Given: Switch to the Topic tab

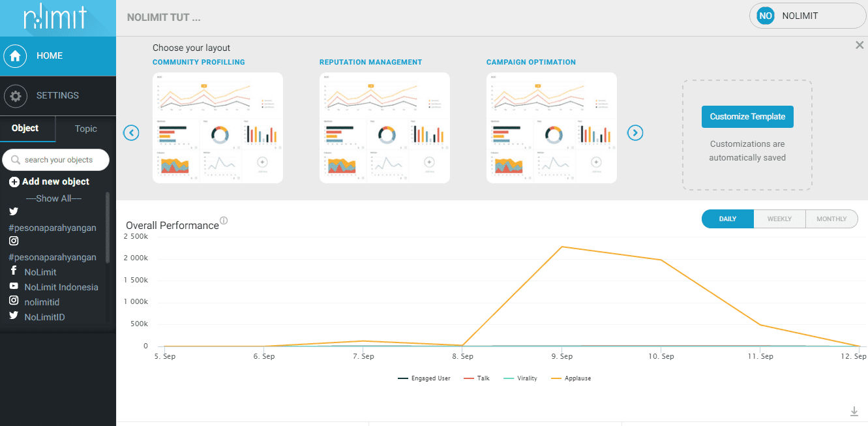Looking at the screenshot, I should pos(86,129).
